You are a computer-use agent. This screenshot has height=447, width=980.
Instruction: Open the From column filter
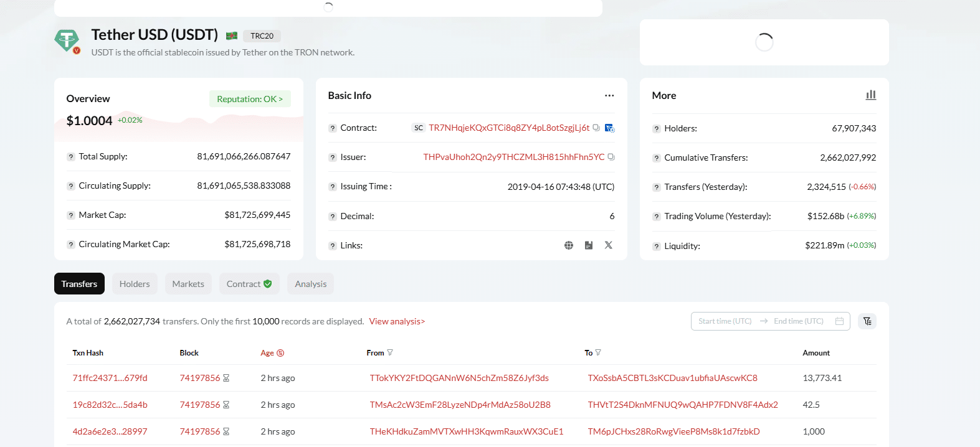point(390,352)
